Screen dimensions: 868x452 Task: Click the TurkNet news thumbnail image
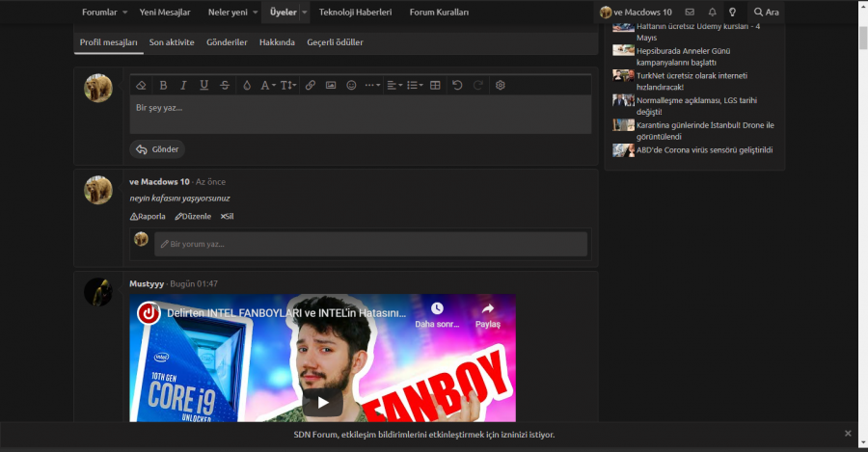coord(623,76)
